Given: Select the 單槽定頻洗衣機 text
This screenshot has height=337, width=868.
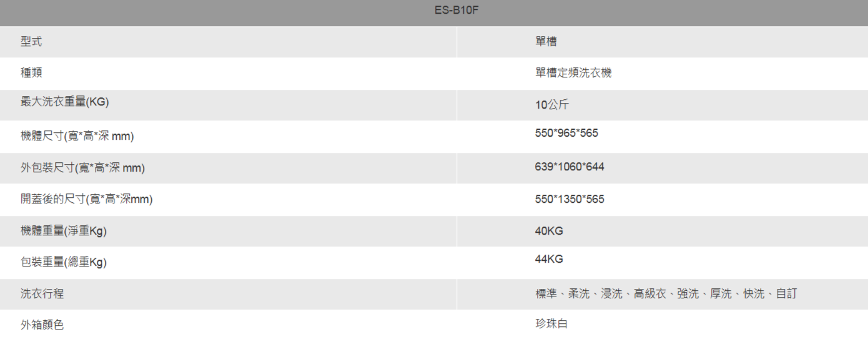Looking at the screenshot, I should click(x=573, y=73).
